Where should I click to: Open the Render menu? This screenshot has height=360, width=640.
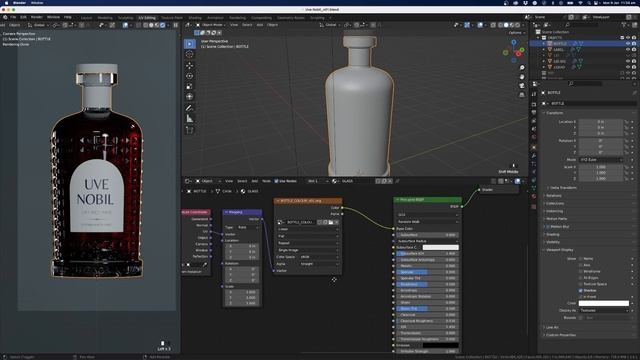point(37,17)
